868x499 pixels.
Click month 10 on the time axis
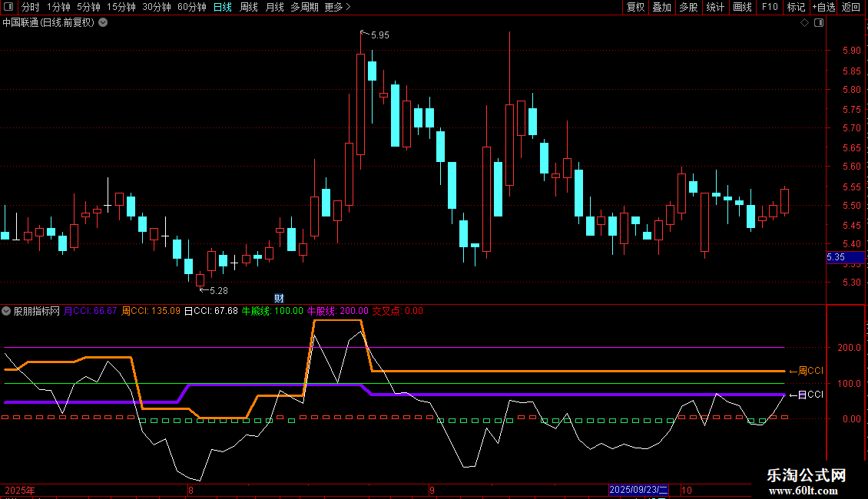[x=687, y=490]
